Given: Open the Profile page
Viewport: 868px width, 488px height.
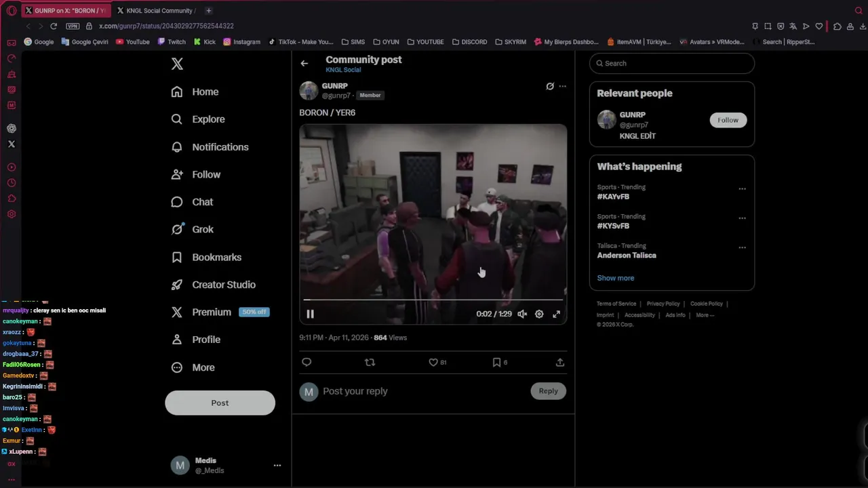Looking at the screenshot, I should click(195, 340).
